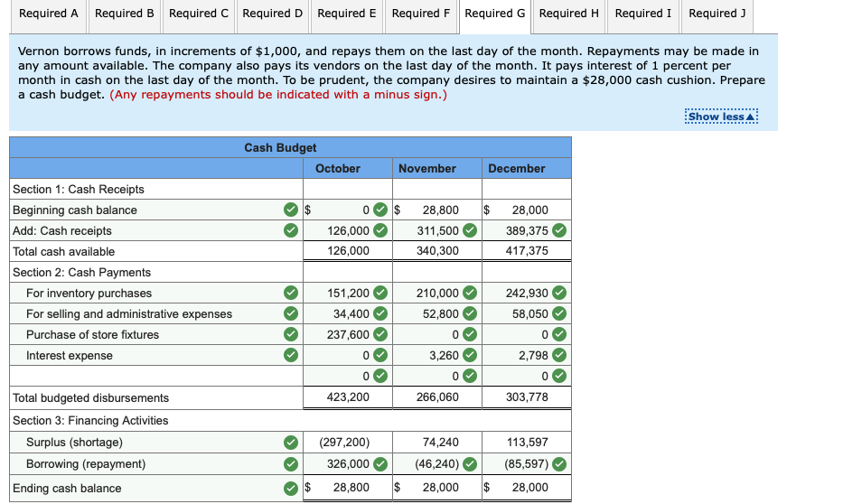Click green check beside Purchase of store fixtures label
Viewport: 862px width, 504px height.
point(291,334)
